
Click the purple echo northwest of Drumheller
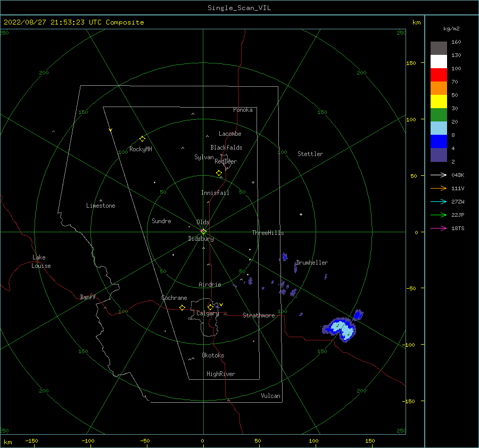point(285,257)
